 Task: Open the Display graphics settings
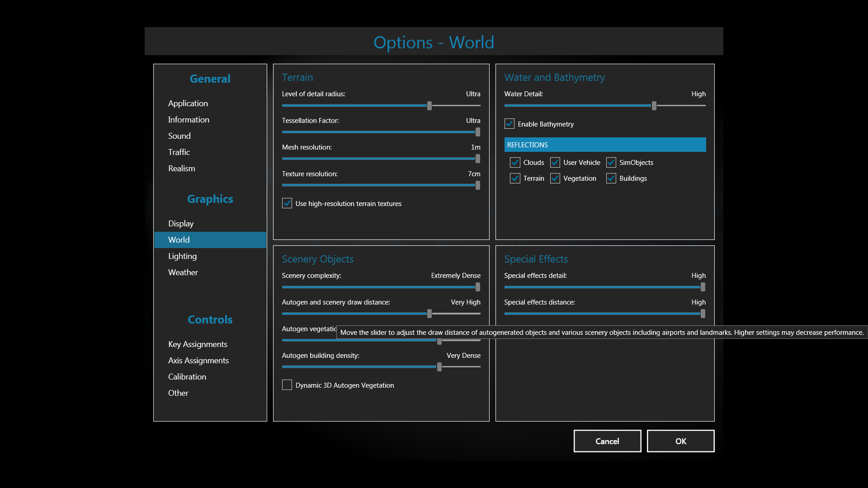click(x=181, y=224)
